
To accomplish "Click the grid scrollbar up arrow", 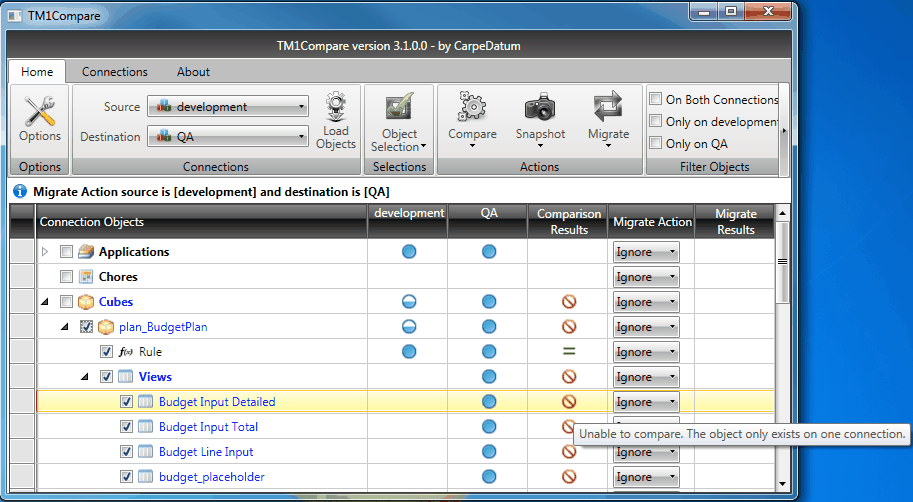I will pyautogui.click(x=782, y=213).
